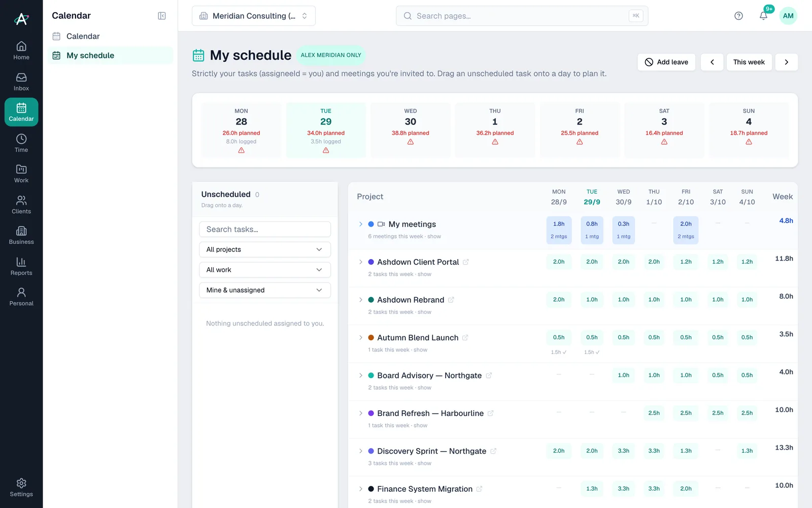Go to the previous week

712,62
